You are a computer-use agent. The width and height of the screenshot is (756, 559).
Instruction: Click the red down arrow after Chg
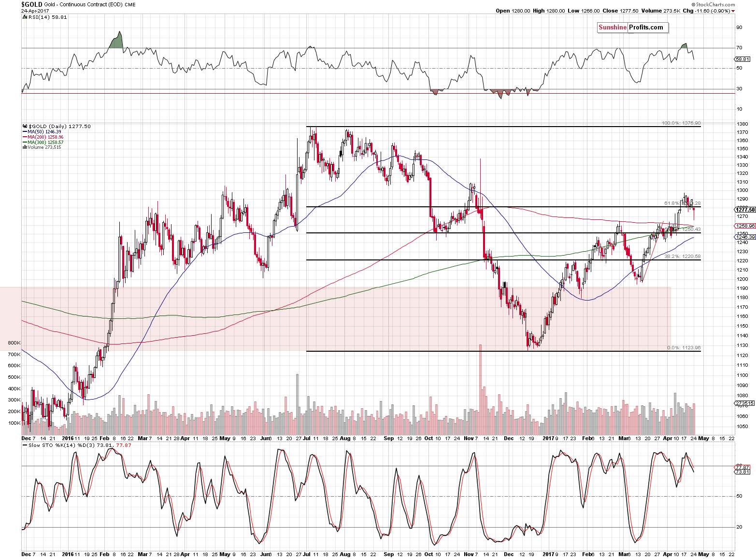pos(733,11)
